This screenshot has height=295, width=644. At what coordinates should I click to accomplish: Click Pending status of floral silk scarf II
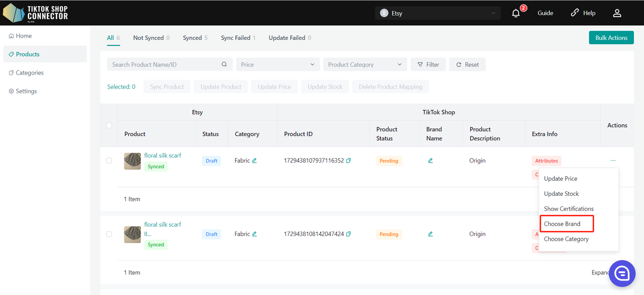point(389,235)
